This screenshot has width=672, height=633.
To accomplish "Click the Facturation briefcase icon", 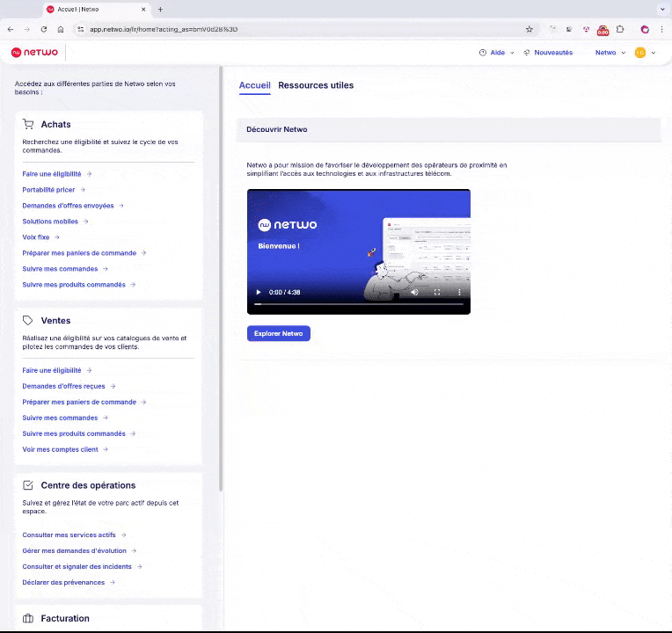I will (28, 618).
